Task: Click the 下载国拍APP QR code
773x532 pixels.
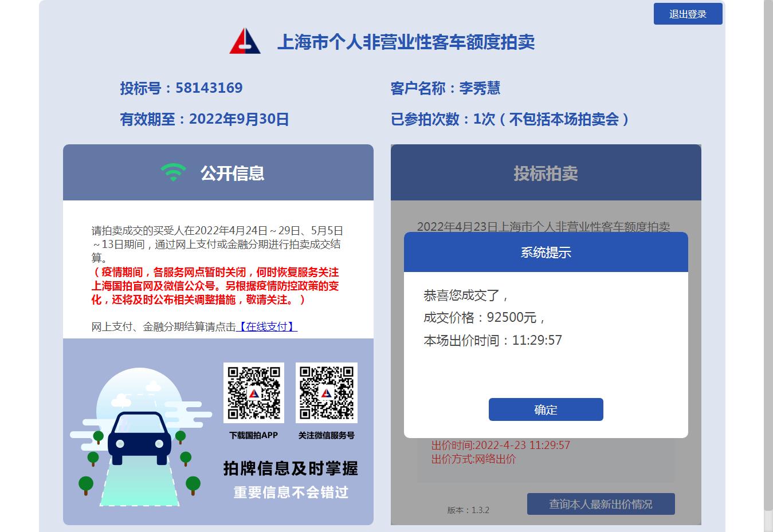Action: tap(254, 393)
